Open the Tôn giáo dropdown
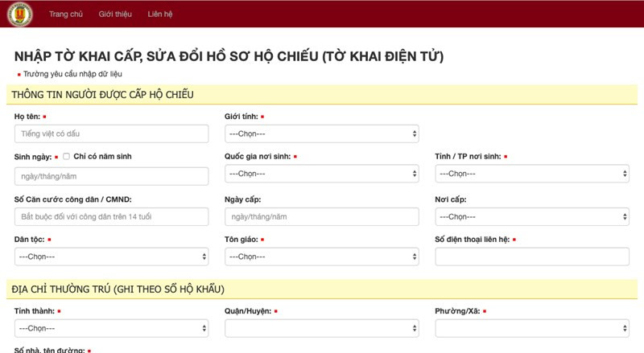644x353 pixels. click(321, 257)
